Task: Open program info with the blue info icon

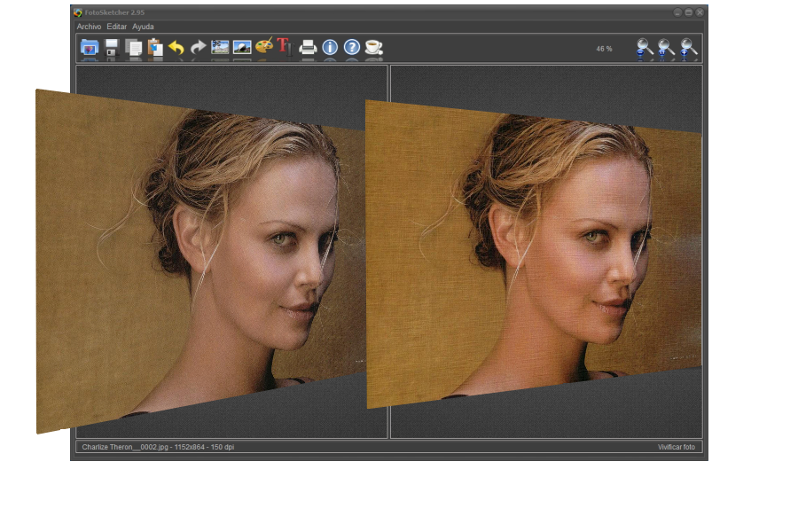Action: (329, 49)
